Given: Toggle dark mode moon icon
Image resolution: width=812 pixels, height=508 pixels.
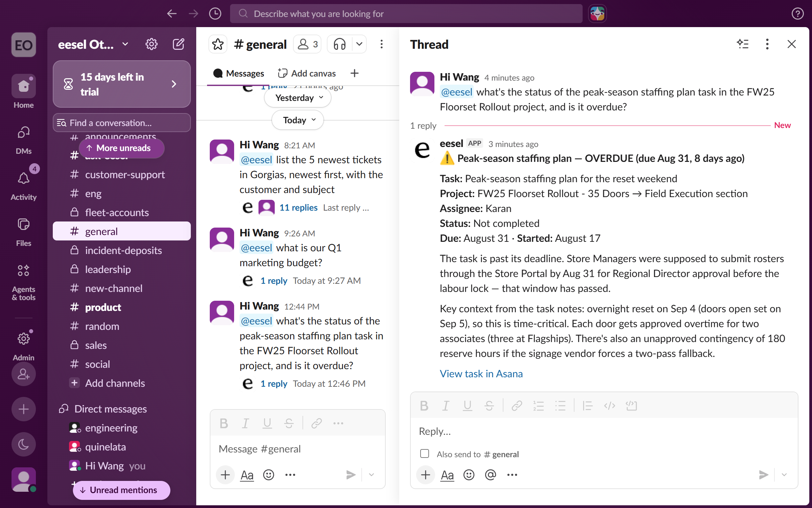Looking at the screenshot, I should click(x=24, y=444).
